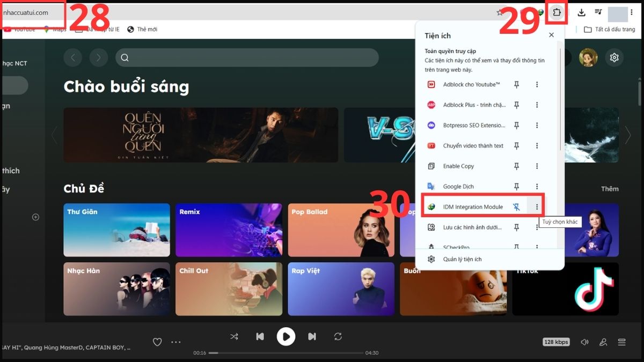Open more options for IDM Integration Module

[537, 207]
